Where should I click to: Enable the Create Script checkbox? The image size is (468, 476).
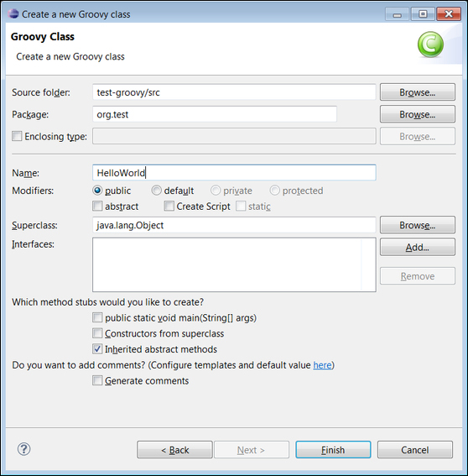pyautogui.click(x=169, y=207)
